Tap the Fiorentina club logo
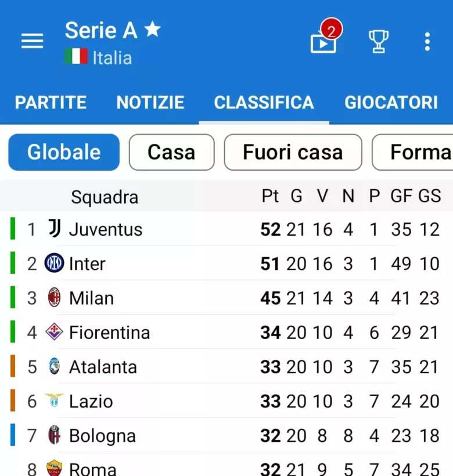453x476 pixels. [54, 332]
